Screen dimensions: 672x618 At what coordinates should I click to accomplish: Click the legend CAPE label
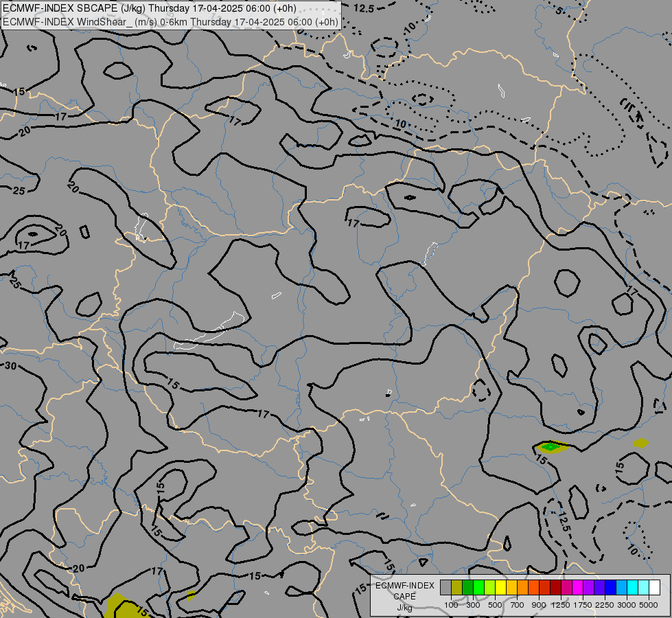click(x=405, y=596)
